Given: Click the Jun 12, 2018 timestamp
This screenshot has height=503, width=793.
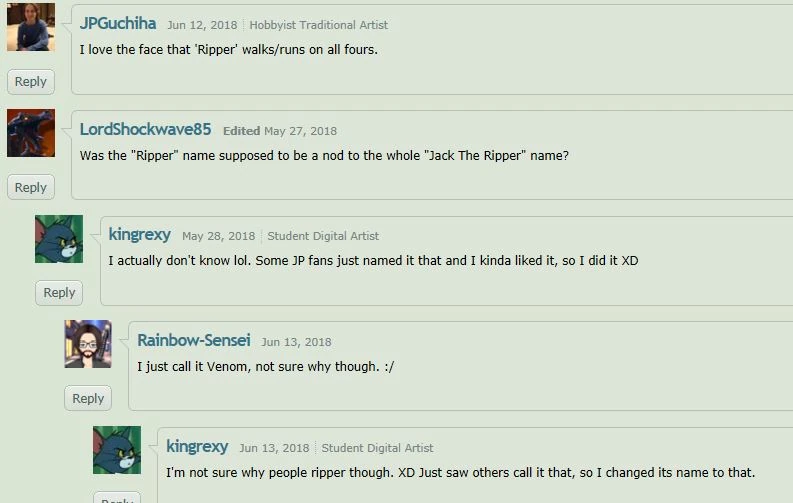Looking at the screenshot, I should click(202, 25).
